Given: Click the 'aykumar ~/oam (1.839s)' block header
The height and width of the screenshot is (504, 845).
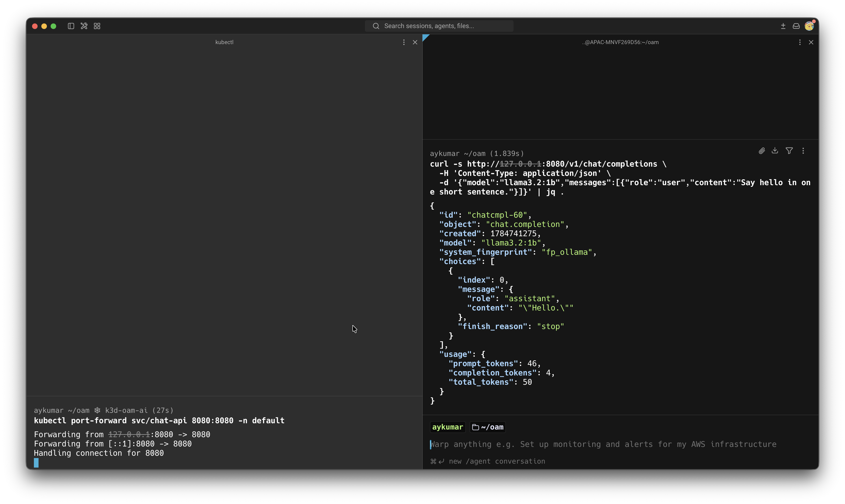Looking at the screenshot, I should click(x=477, y=154).
